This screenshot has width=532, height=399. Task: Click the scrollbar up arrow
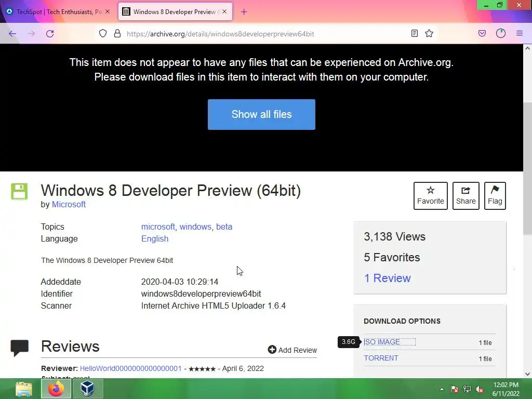(x=528, y=48)
